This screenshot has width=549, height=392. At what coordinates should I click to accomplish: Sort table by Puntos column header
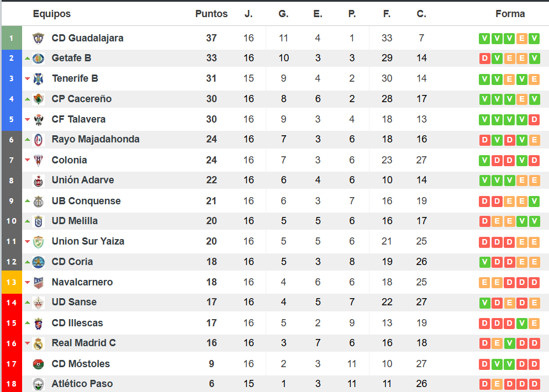(211, 14)
